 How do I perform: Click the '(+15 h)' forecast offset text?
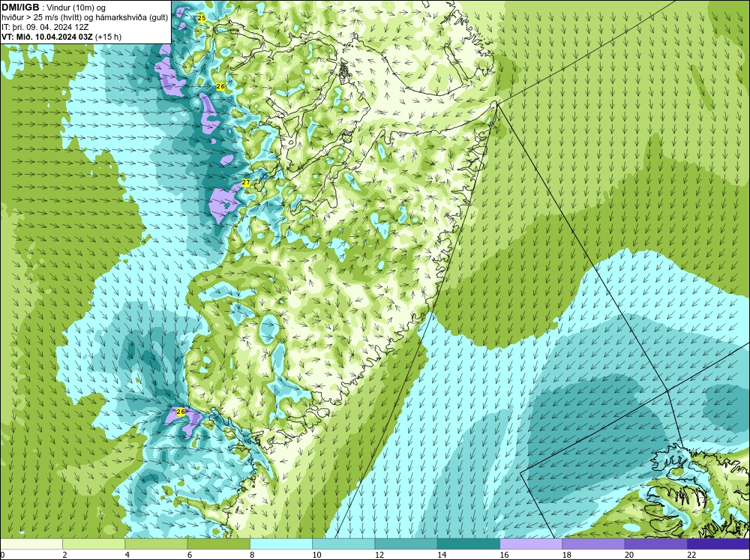pos(109,37)
